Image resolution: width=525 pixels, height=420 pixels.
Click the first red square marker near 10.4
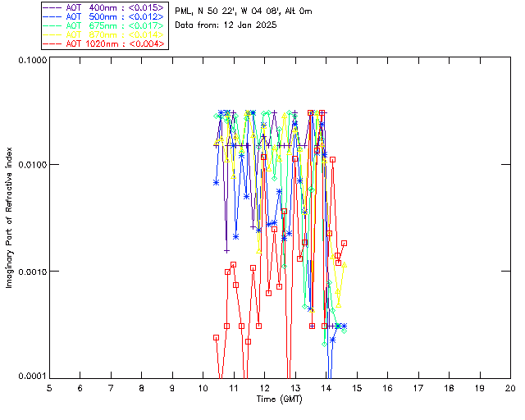coord(216,338)
